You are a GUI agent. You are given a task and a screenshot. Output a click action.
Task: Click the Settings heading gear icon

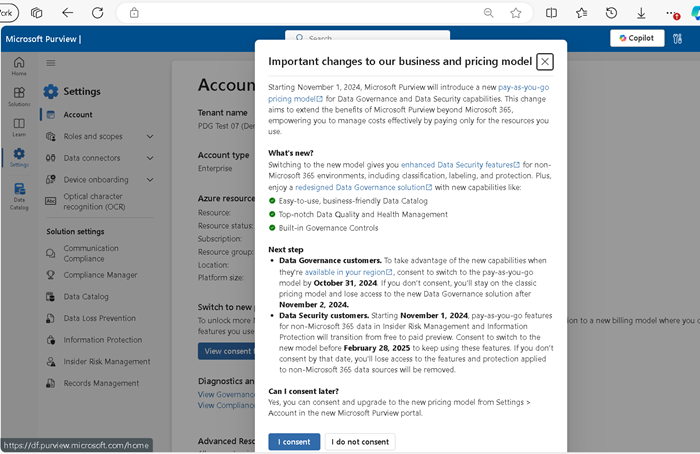click(50, 92)
